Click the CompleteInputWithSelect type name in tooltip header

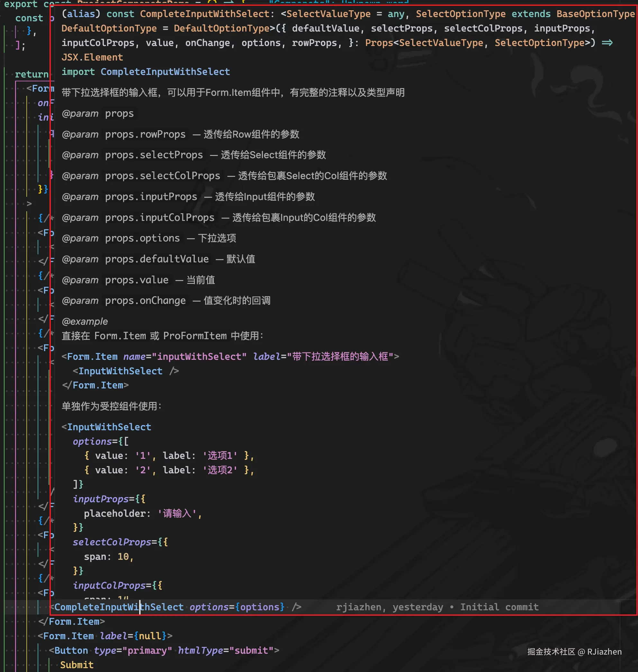(x=204, y=14)
